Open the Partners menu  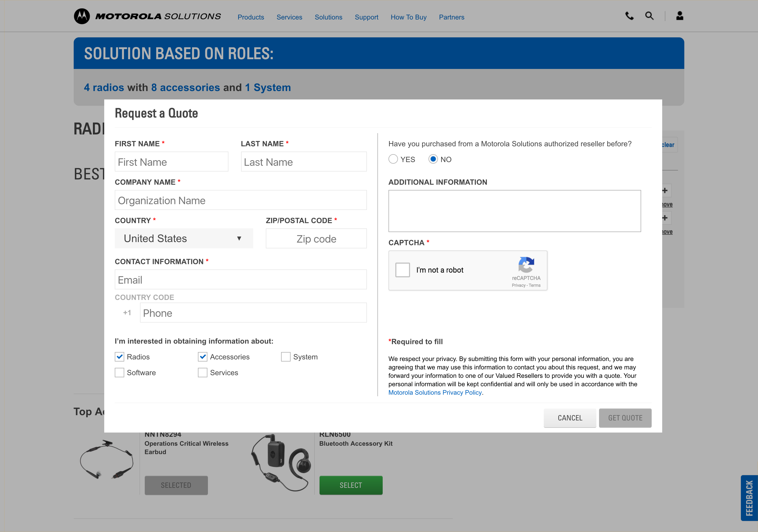(451, 17)
